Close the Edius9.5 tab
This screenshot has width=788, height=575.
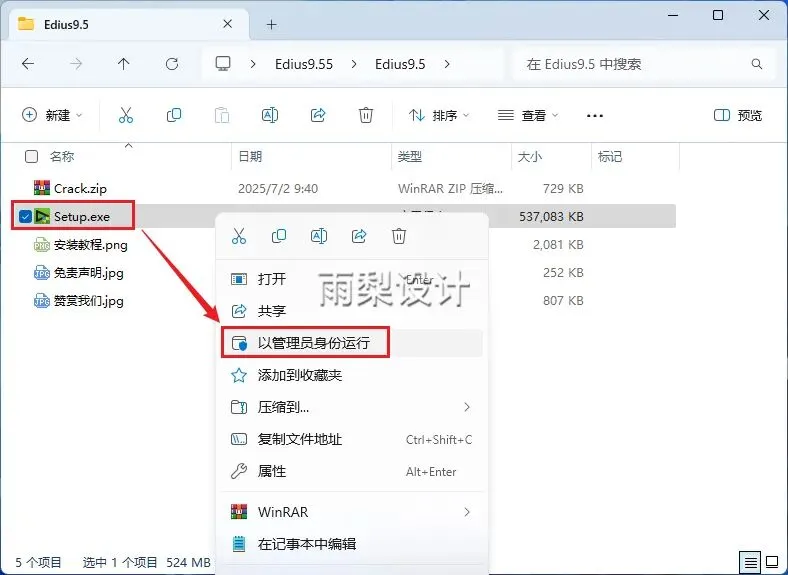tap(227, 24)
